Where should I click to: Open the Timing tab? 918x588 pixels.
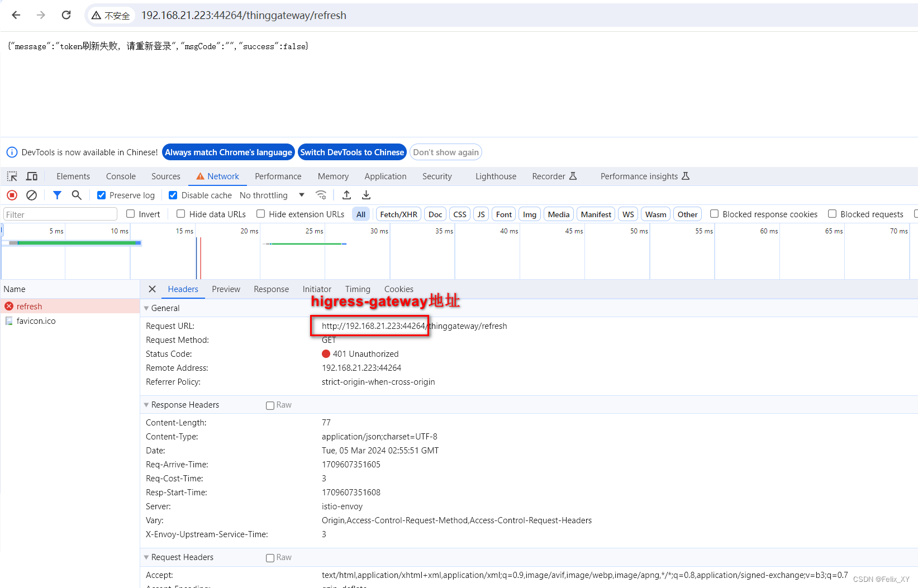[x=358, y=289]
